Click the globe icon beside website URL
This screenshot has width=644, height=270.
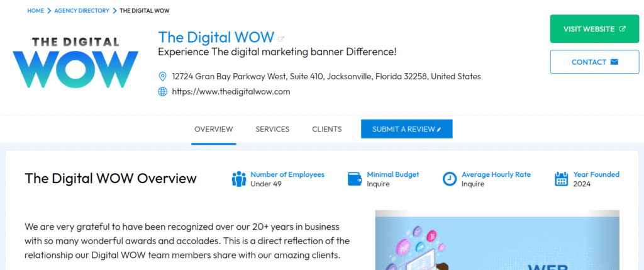162,92
